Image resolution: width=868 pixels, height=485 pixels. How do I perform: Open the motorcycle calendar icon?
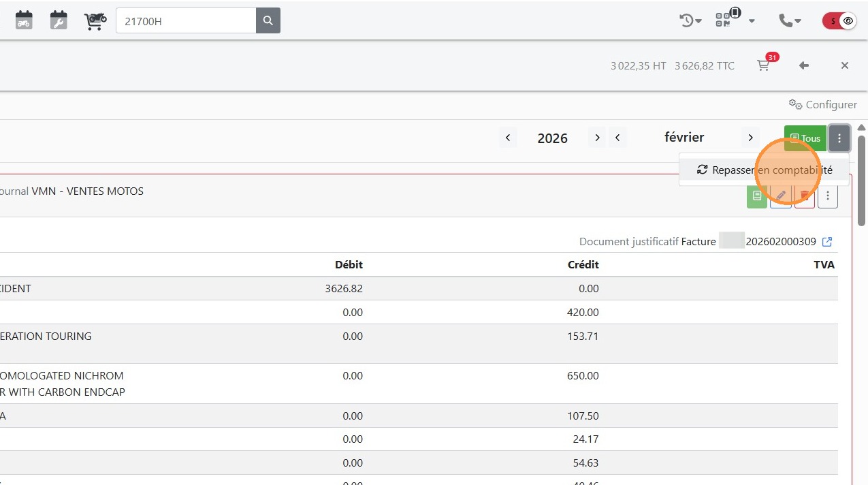pos(24,20)
